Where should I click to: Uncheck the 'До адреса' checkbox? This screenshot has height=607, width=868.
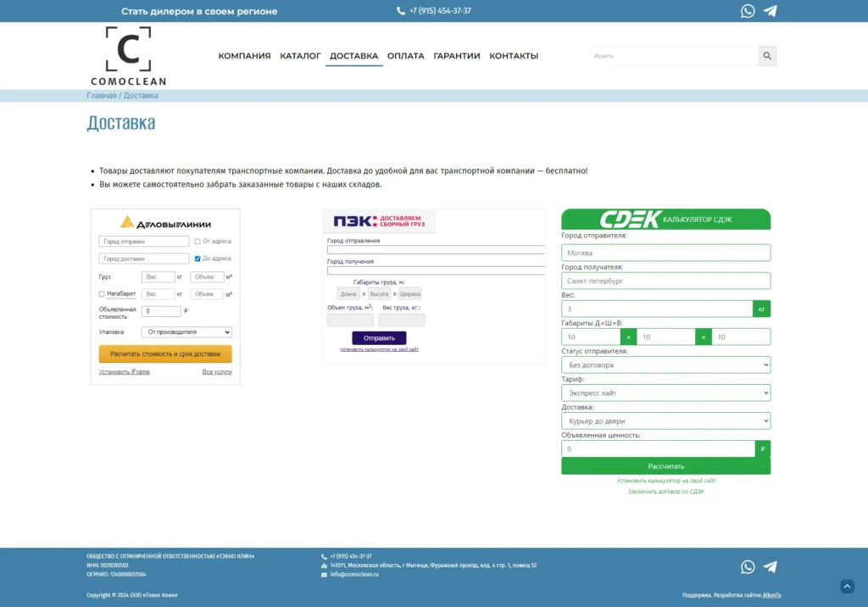coord(197,259)
